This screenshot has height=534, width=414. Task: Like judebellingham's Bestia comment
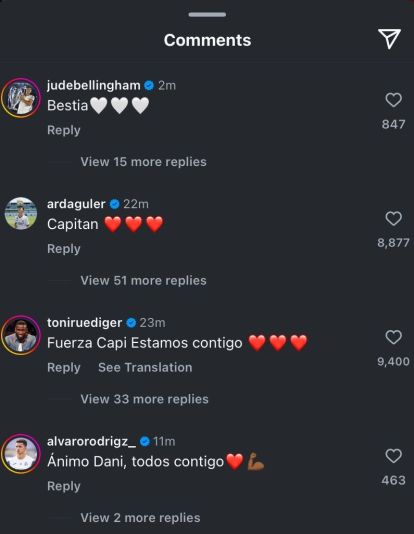point(394,100)
